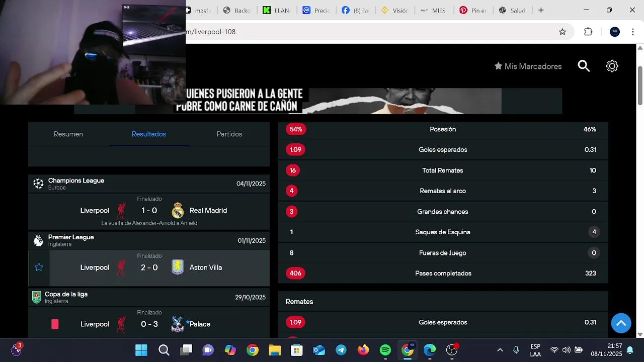Click the blue back-to-top arrow button
The width and height of the screenshot is (644, 362).
[x=621, y=323]
